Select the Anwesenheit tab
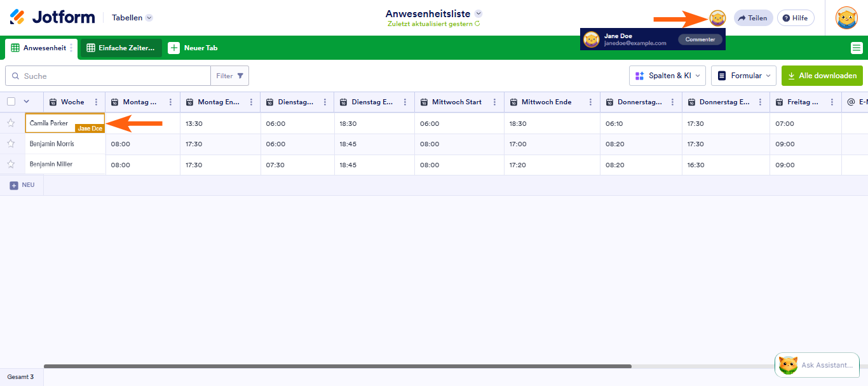The image size is (868, 386). coord(39,48)
